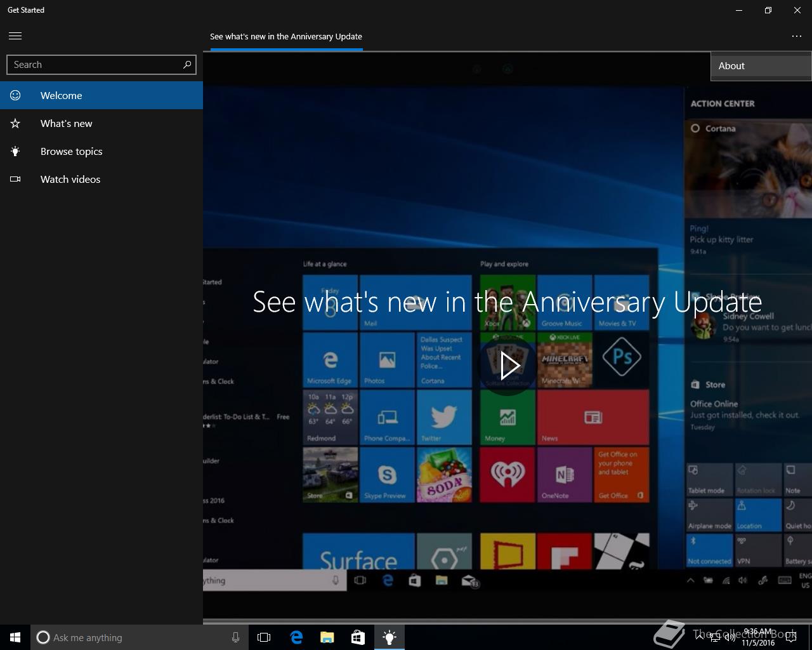Viewport: 812px width, 650px height.
Task: Choose About from the options menu
Action: [x=761, y=66]
